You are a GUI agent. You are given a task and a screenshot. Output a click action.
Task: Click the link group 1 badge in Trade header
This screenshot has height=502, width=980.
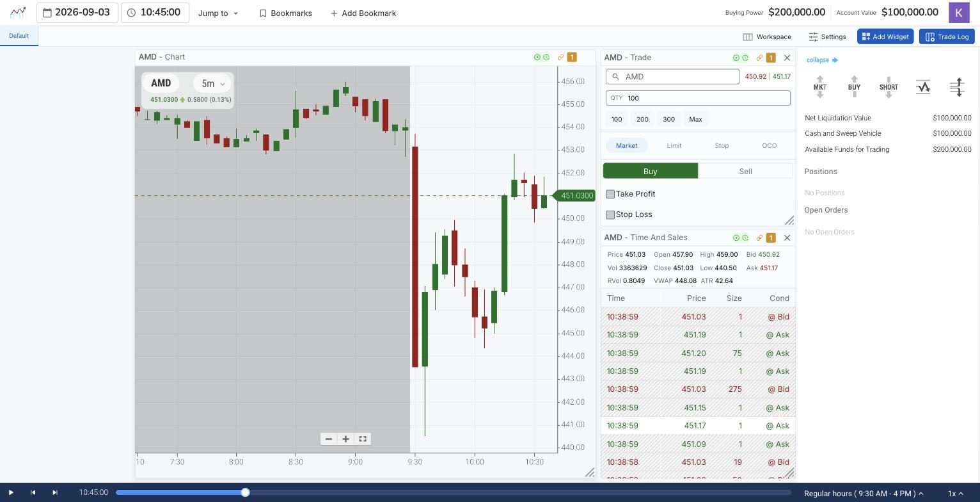click(x=771, y=58)
